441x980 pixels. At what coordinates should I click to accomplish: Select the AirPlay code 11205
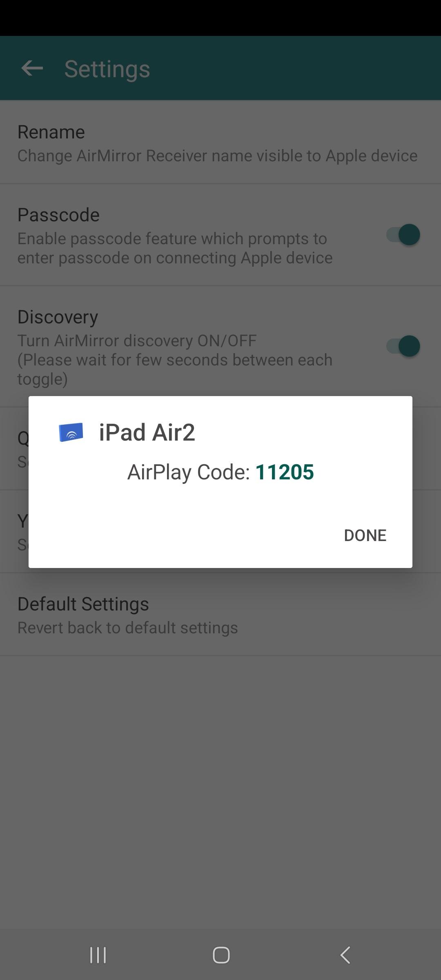pos(285,472)
